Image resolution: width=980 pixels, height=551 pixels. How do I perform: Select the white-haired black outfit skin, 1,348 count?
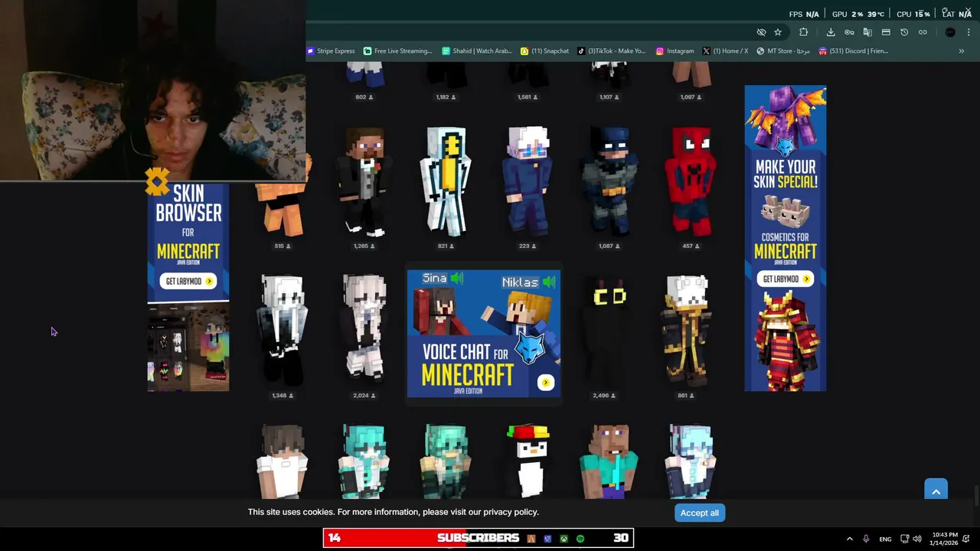[x=283, y=331]
